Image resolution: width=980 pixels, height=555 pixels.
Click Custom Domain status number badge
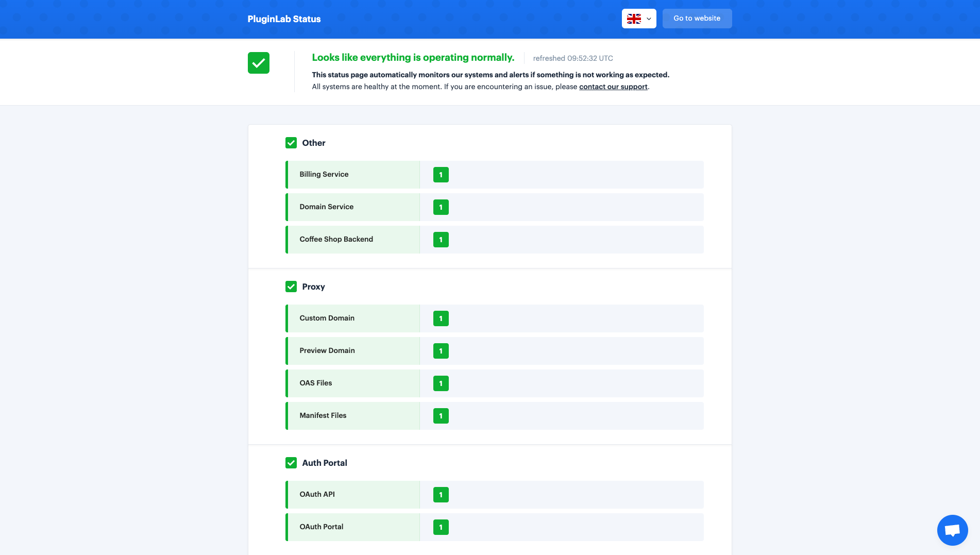pyautogui.click(x=441, y=318)
